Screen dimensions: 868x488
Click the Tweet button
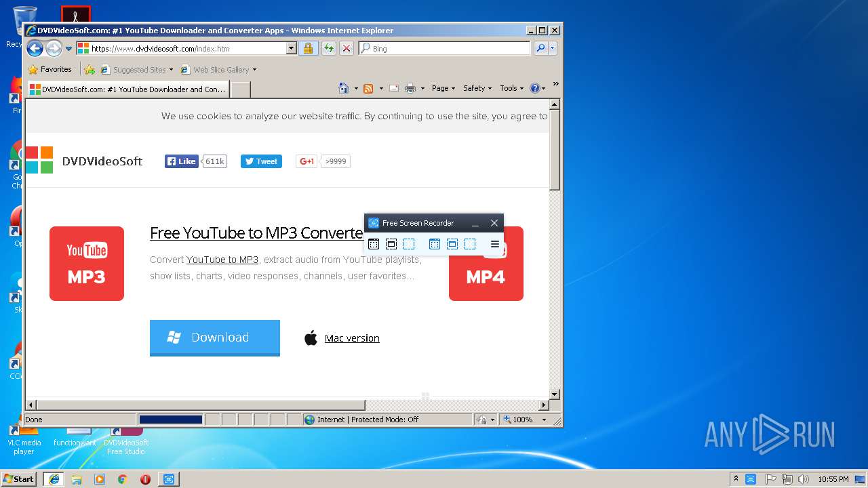tap(261, 161)
